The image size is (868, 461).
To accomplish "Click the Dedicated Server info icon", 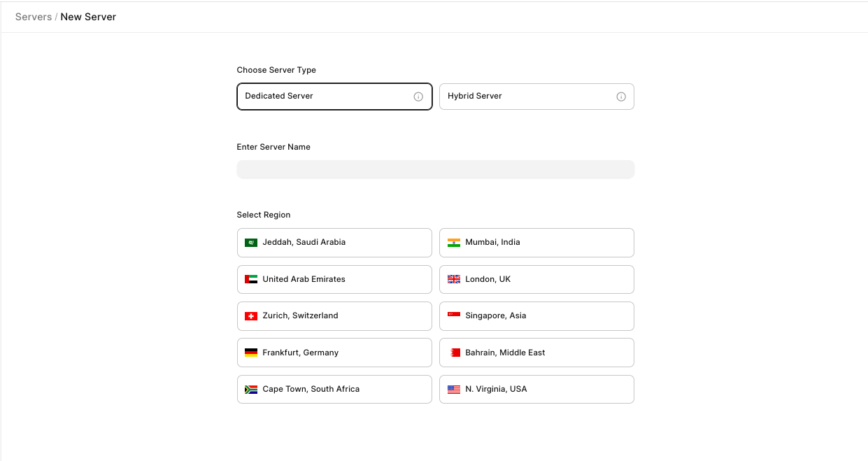I will [x=418, y=97].
